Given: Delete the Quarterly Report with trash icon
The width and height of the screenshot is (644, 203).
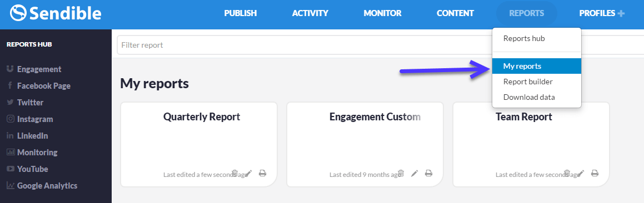Looking at the screenshot, I should 235,173.
